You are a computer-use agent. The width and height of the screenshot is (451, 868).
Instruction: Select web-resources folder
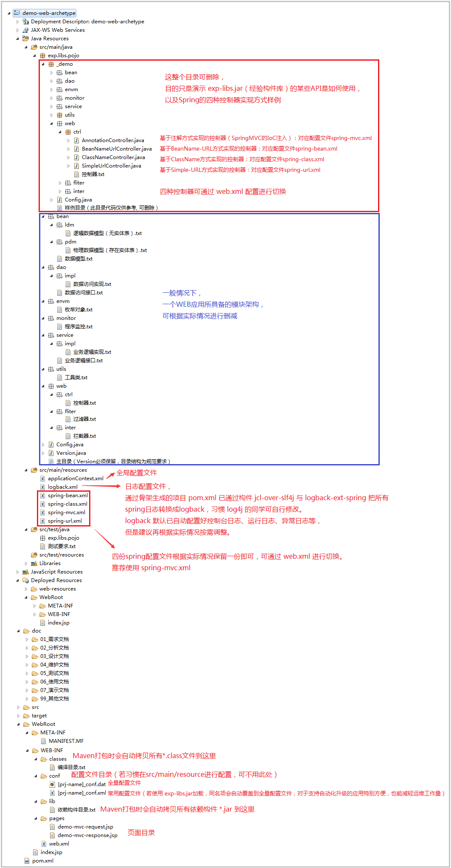pyautogui.click(x=58, y=588)
